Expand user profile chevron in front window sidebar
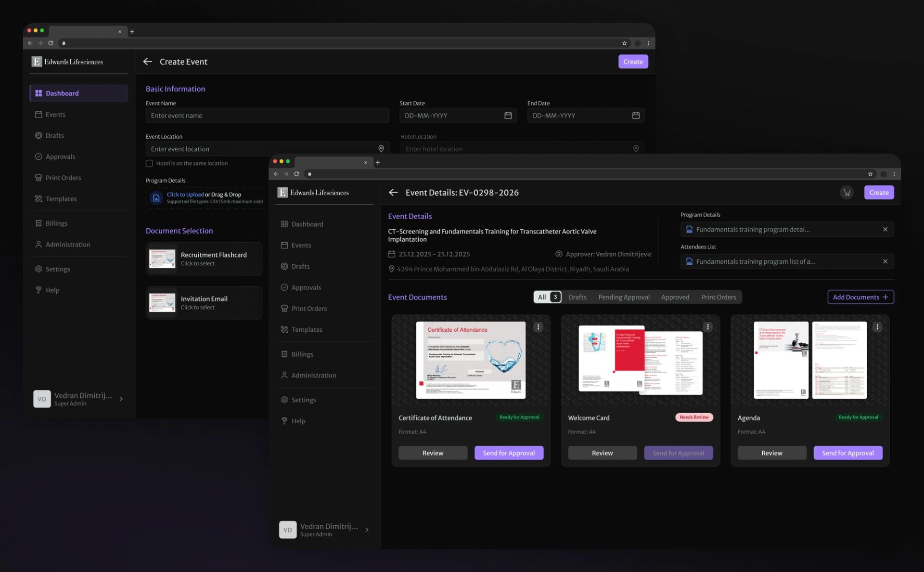Image resolution: width=924 pixels, height=572 pixels. (x=367, y=530)
